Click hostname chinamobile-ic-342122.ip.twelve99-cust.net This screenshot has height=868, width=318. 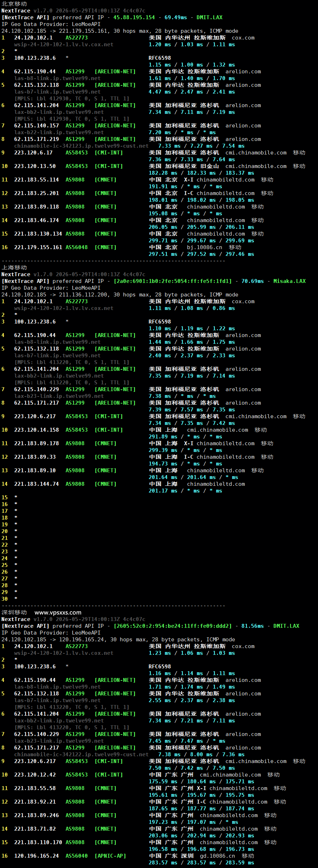pos(81,754)
